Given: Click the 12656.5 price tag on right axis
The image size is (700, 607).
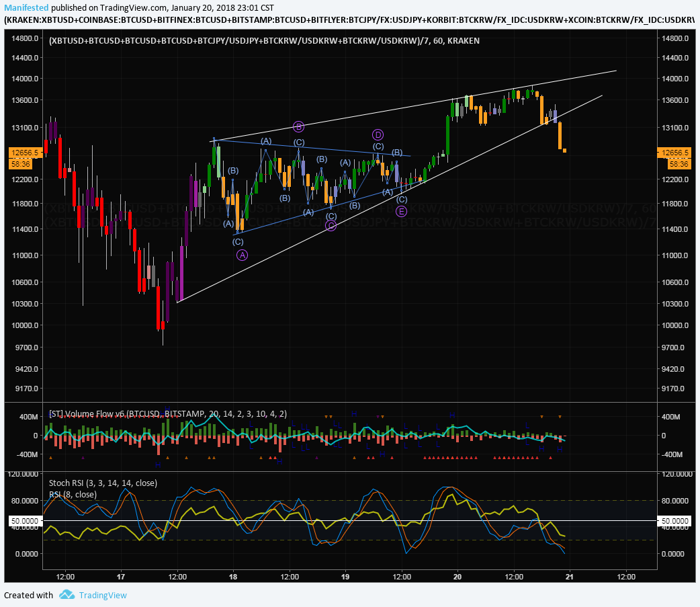Looking at the screenshot, I should [674, 153].
